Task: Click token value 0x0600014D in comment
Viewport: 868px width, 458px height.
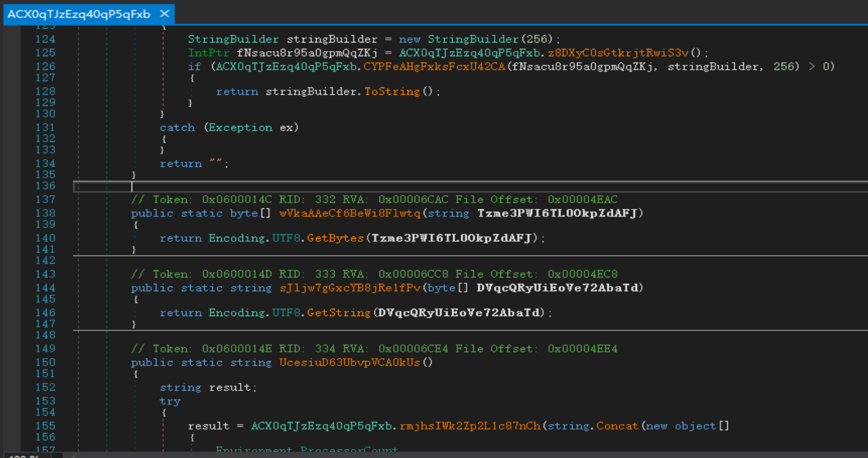Action: point(237,274)
